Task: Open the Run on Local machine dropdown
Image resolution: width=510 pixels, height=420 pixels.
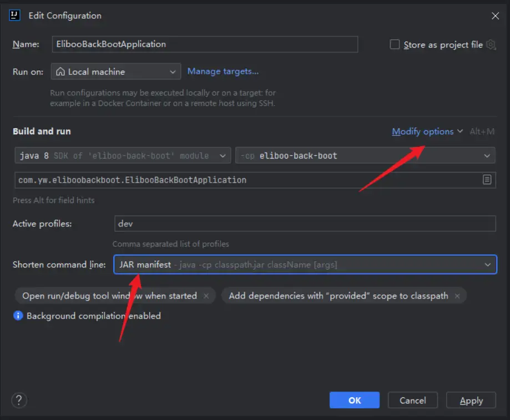Action: 116,72
